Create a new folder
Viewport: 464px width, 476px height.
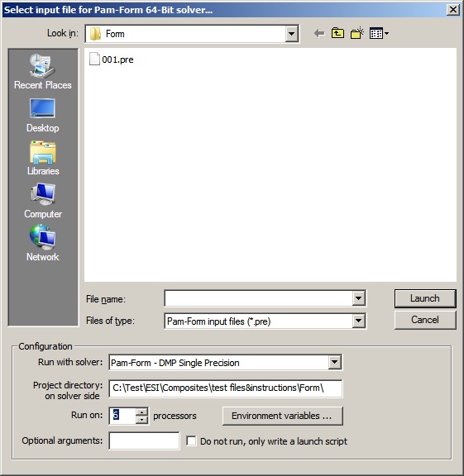[x=357, y=33]
